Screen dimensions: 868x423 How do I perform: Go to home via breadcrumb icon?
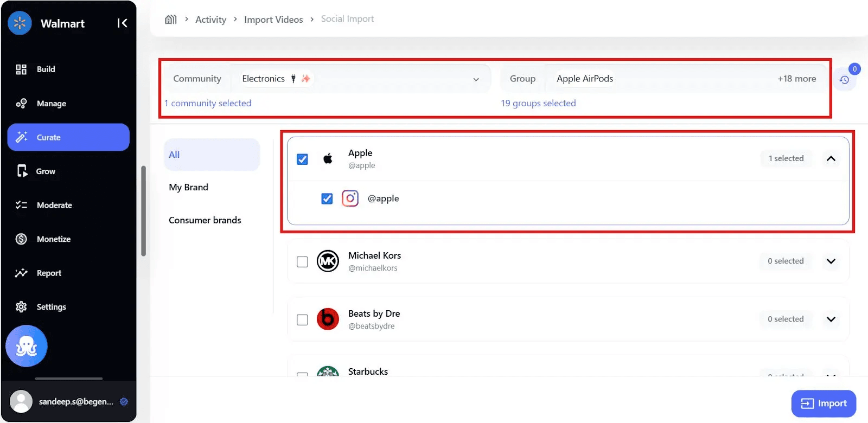[171, 20]
